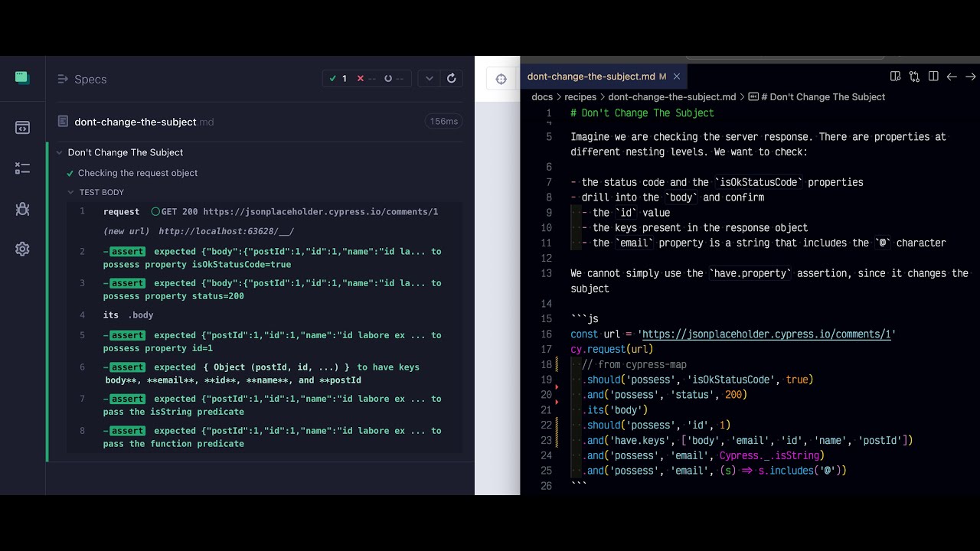Select assert command isOkStatusCode=true
The height and width of the screenshot is (551, 980).
(x=264, y=258)
